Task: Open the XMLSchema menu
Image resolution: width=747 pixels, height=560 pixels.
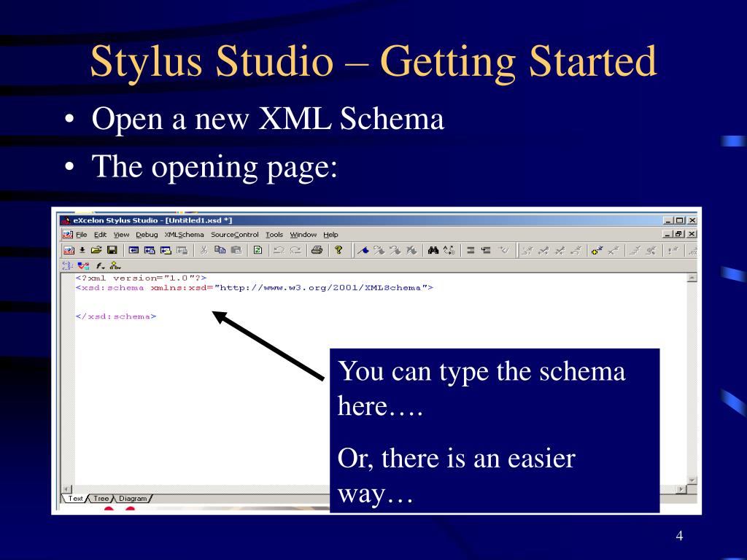Action: pyautogui.click(x=184, y=235)
